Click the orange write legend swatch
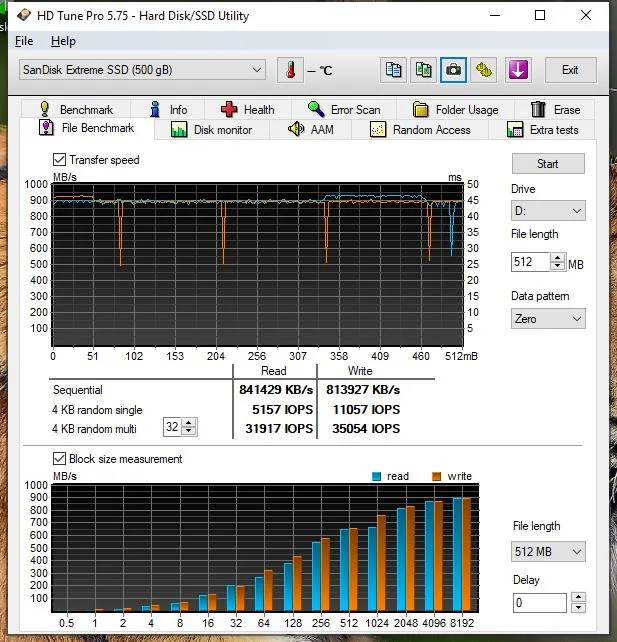Image resolution: width=617 pixels, height=642 pixels. [436, 476]
